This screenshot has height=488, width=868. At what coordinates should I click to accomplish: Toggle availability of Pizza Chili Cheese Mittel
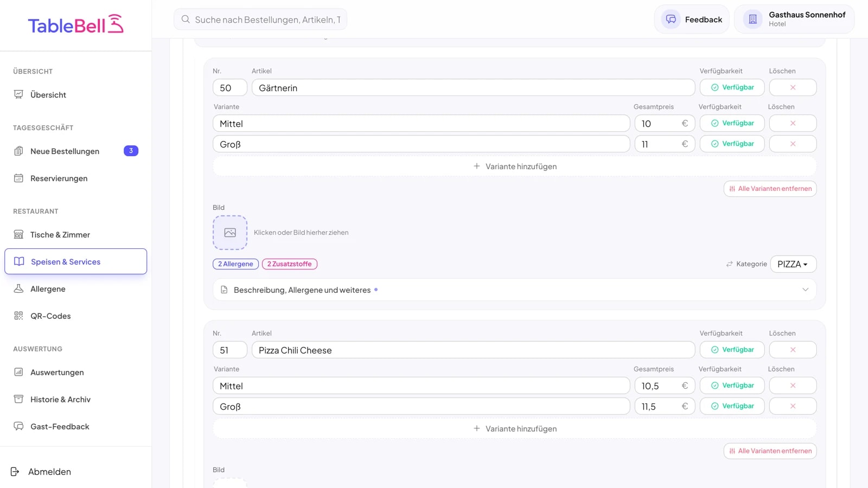[732, 386]
